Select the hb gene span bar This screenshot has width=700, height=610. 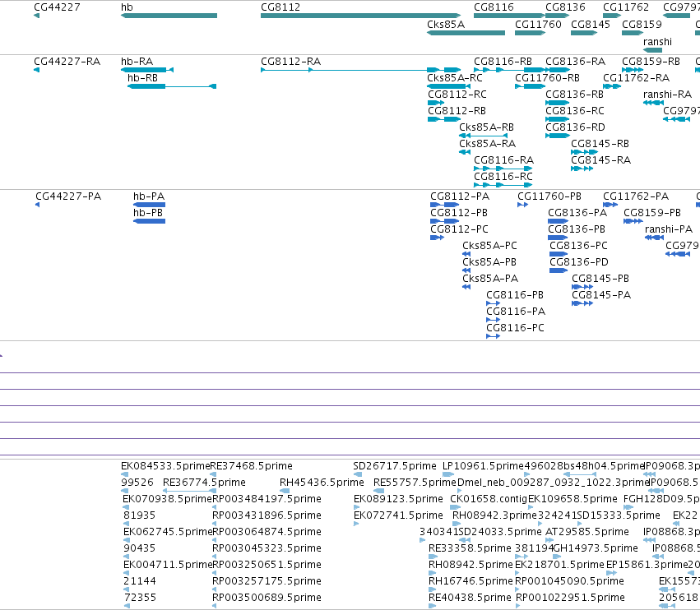[x=169, y=16]
